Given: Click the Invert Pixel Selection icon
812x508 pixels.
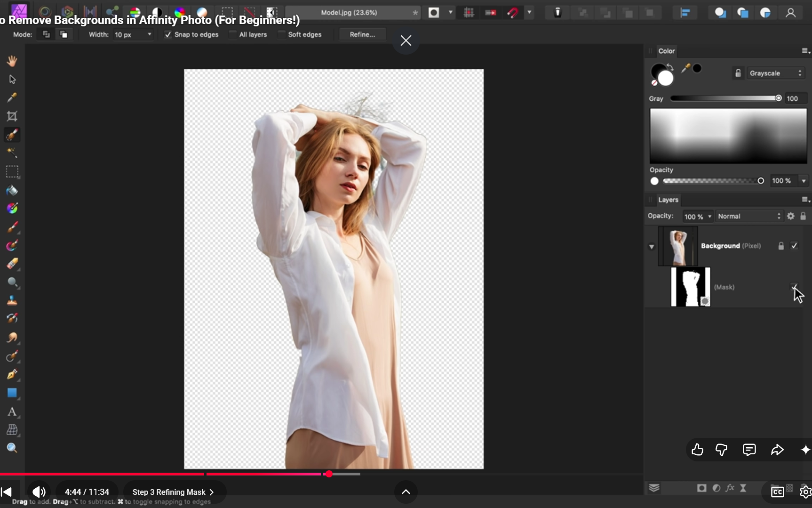Looking at the screenshot, I should click(x=272, y=13).
